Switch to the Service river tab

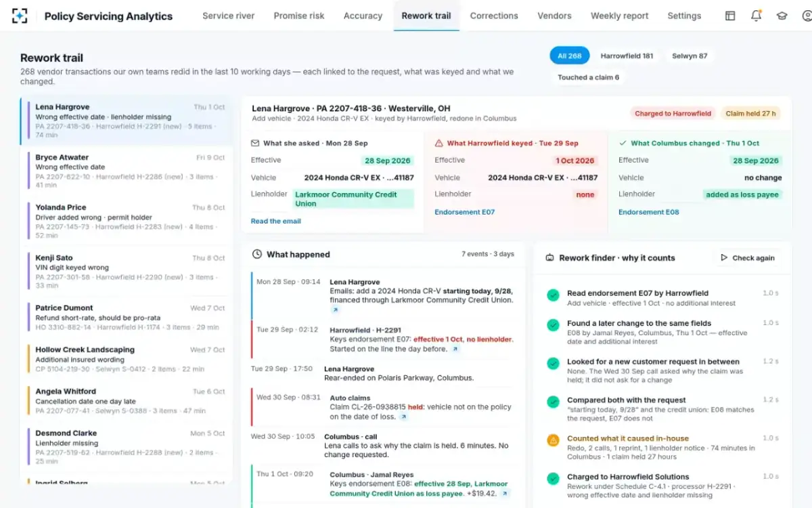point(228,16)
